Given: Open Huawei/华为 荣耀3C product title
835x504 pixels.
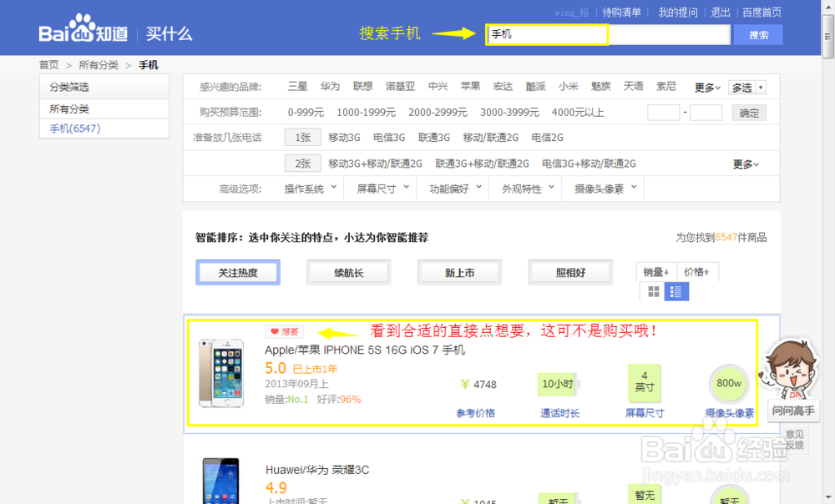Looking at the screenshot, I should (317, 470).
